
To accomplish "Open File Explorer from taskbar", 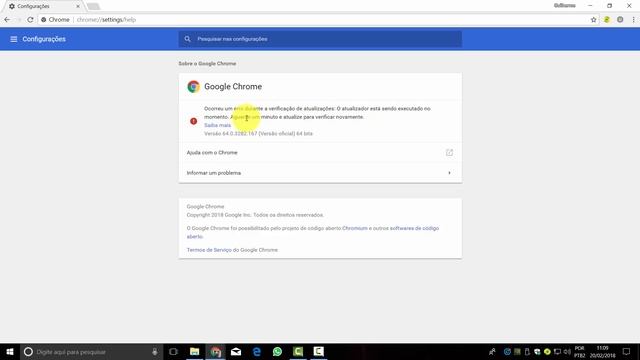I will point(195,352).
